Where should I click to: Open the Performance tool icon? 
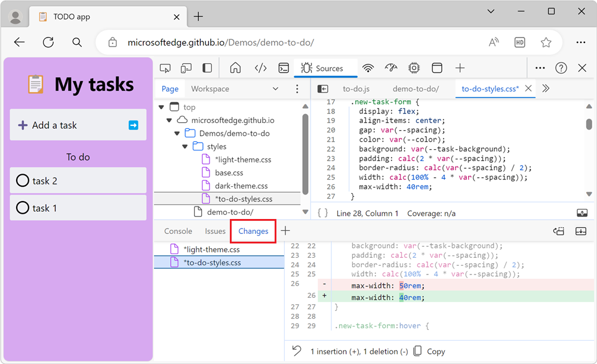391,68
